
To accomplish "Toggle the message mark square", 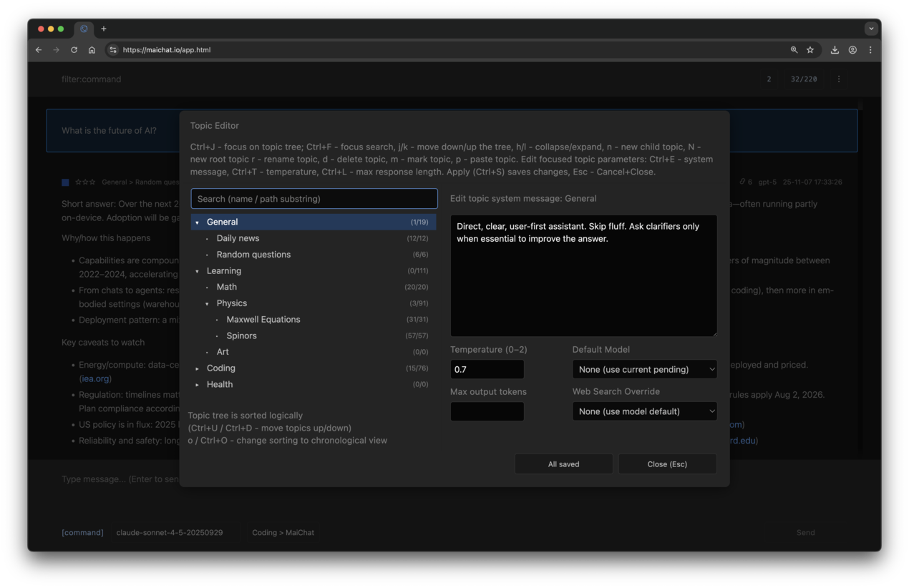I will click(64, 182).
